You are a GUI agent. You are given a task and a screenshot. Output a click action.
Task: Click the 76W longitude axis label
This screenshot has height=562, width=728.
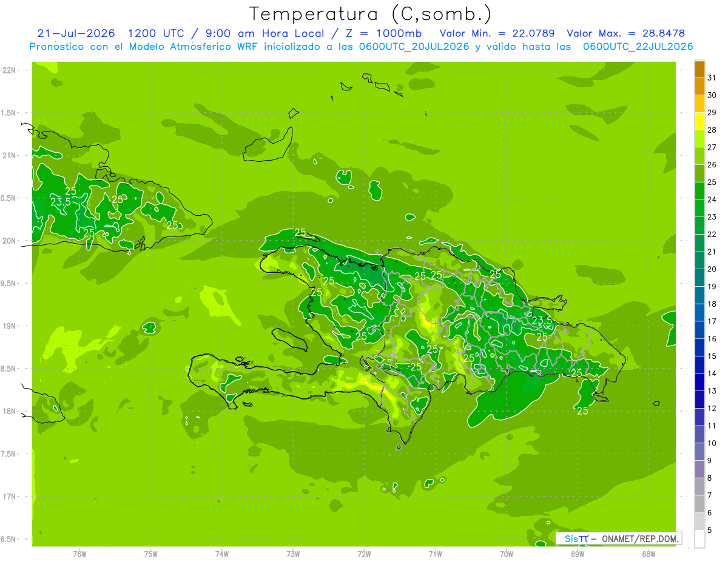point(79,554)
